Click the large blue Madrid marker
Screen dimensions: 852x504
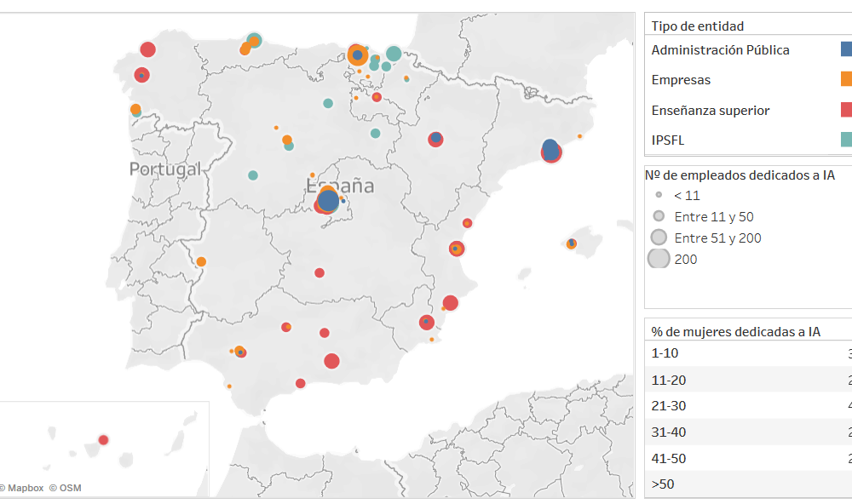pyautogui.click(x=328, y=202)
